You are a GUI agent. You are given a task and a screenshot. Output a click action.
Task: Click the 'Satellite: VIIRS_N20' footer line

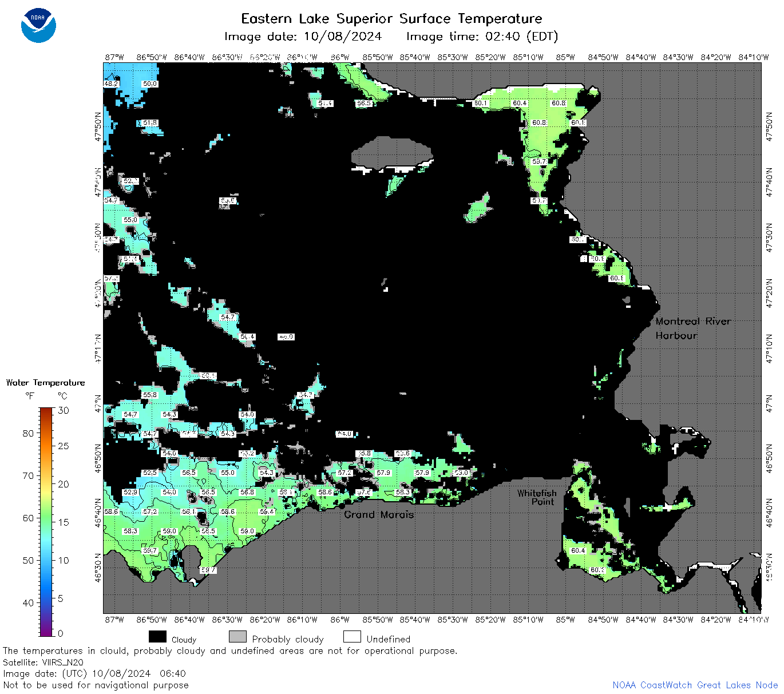pyautogui.click(x=43, y=663)
